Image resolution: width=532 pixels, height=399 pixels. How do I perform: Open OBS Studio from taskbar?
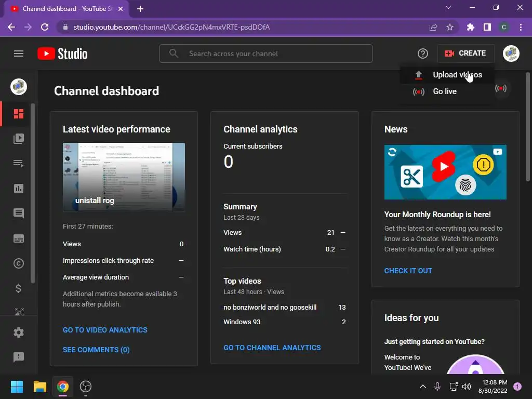tap(86, 387)
